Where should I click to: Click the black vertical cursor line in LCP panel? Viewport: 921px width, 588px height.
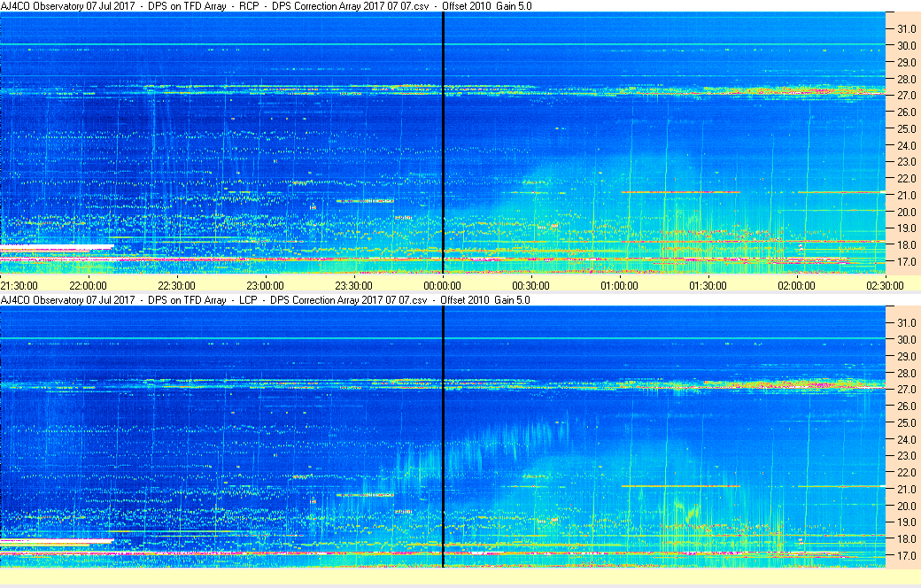tap(442, 434)
